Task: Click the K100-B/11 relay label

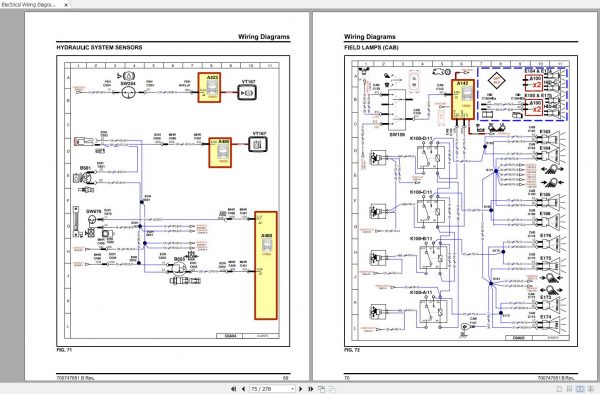Action: tap(421, 238)
